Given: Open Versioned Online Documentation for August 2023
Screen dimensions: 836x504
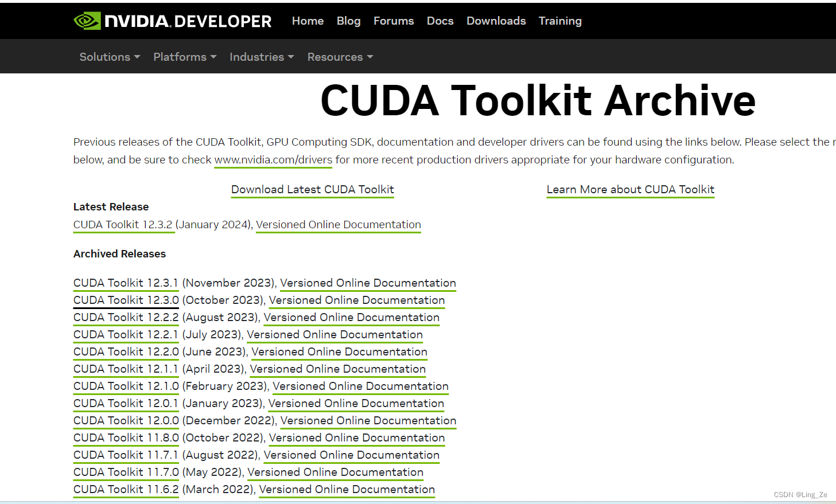Looking at the screenshot, I should (x=352, y=318).
